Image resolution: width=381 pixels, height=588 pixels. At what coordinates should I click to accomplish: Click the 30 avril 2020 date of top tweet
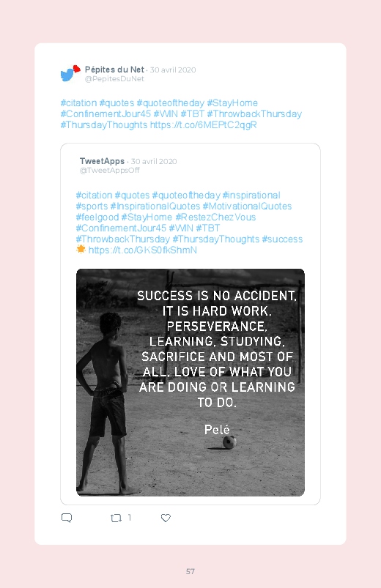tap(173, 70)
